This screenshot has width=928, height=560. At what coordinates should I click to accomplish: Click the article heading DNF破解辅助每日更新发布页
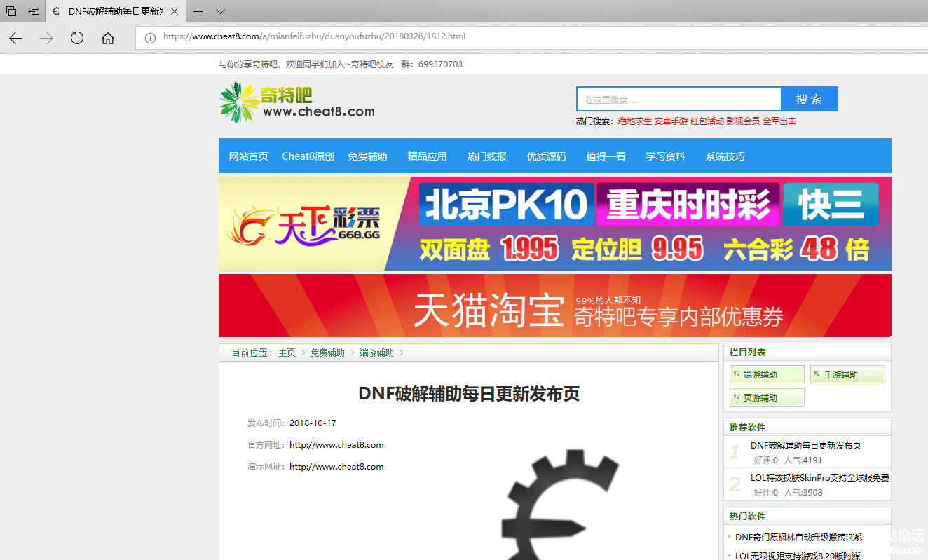469,394
